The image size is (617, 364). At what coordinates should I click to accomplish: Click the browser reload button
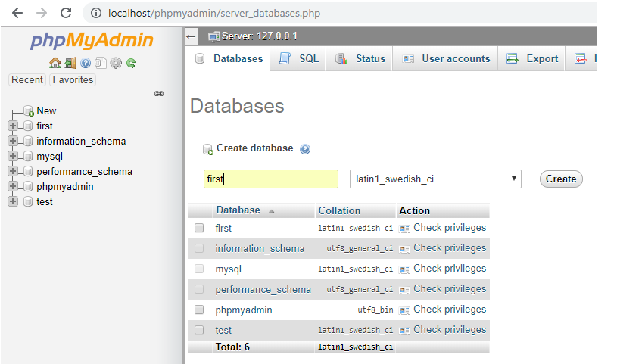click(x=66, y=13)
